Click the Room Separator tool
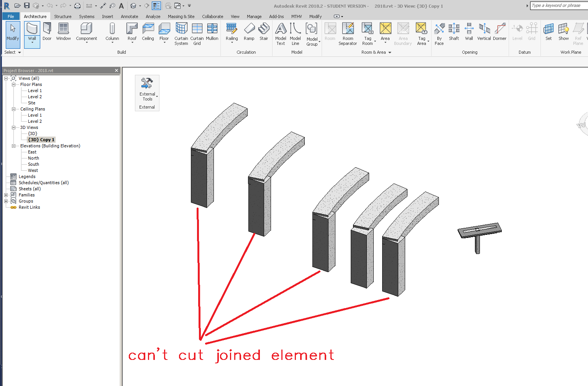 click(348, 34)
